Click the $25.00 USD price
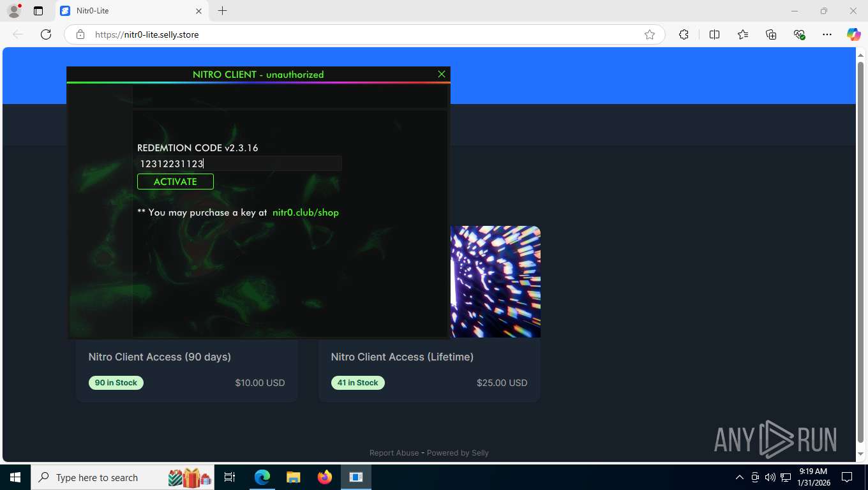The width and height of the screenshot is (868, 490). coord(502,383)
